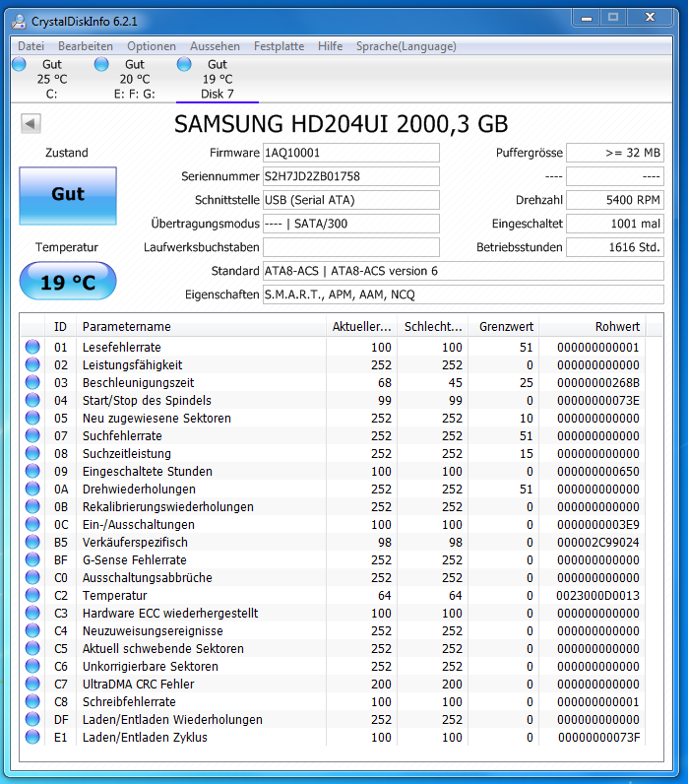Open the Festplatte menu
Image resolution: width=688 pixels, height=784 pixels.
click(x=279, y=46)
